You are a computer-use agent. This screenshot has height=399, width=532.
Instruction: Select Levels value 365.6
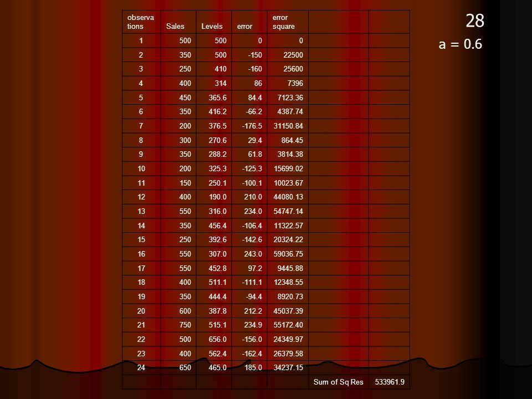[217, 98]
